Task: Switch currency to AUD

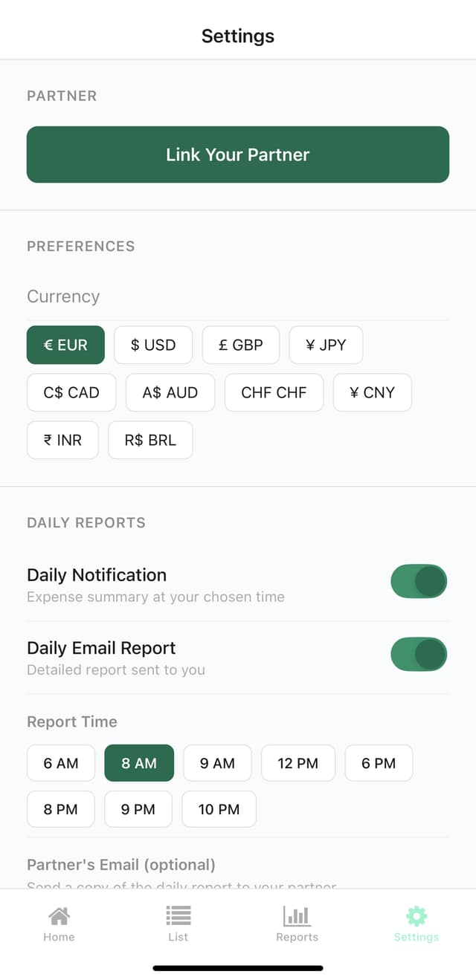Action: coord(170,392)
